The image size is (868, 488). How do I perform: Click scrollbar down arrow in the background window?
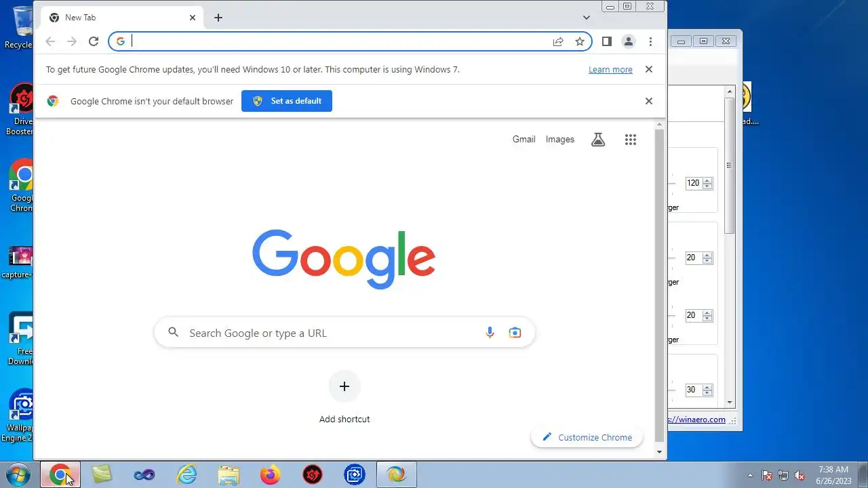(730, 402)
